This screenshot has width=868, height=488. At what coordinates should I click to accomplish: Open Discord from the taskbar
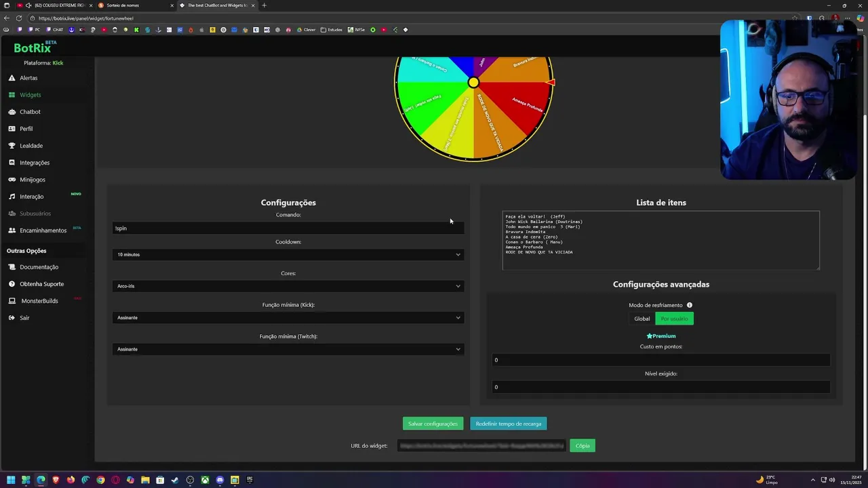(x=220, y=480)
